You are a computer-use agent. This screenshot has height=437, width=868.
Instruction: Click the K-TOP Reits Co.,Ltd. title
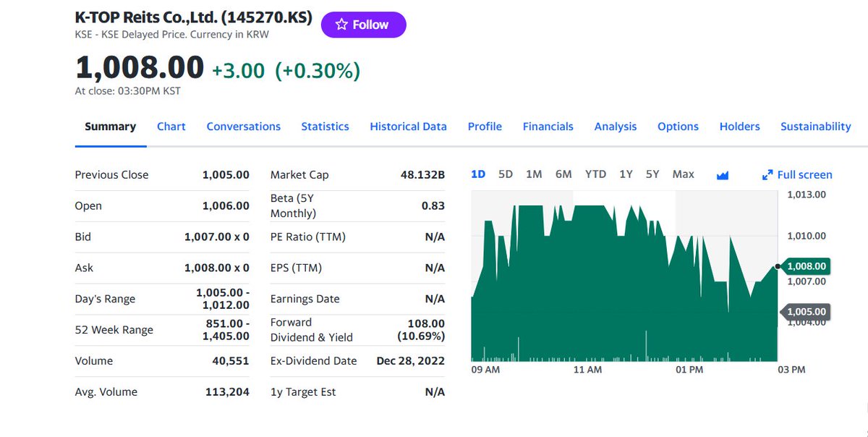coord(194,17)
